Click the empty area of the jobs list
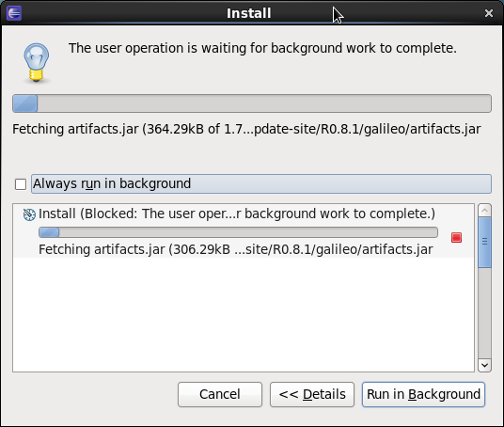Viewport: 504px width, 427px height. (244, 314)
